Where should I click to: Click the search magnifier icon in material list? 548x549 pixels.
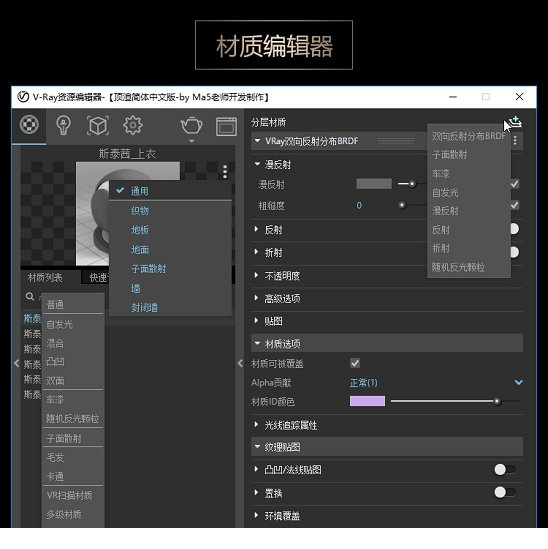pyautogui.click(x=30, y=297)
